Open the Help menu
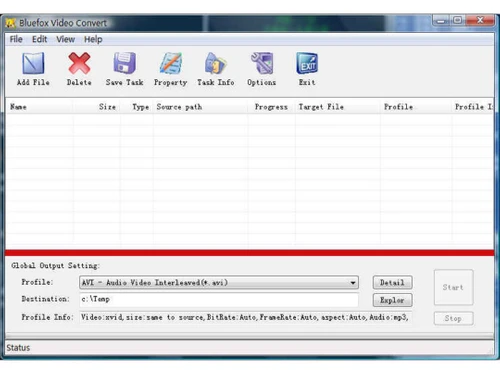Image resolution: width=500 pixels, height=375 pixels. (93, 39)
